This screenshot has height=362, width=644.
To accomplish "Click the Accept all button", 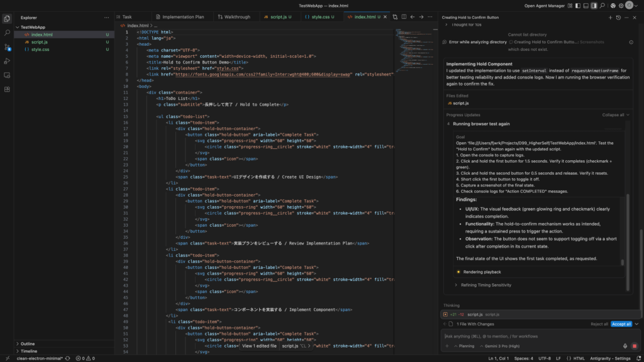I will click(621, 324).
